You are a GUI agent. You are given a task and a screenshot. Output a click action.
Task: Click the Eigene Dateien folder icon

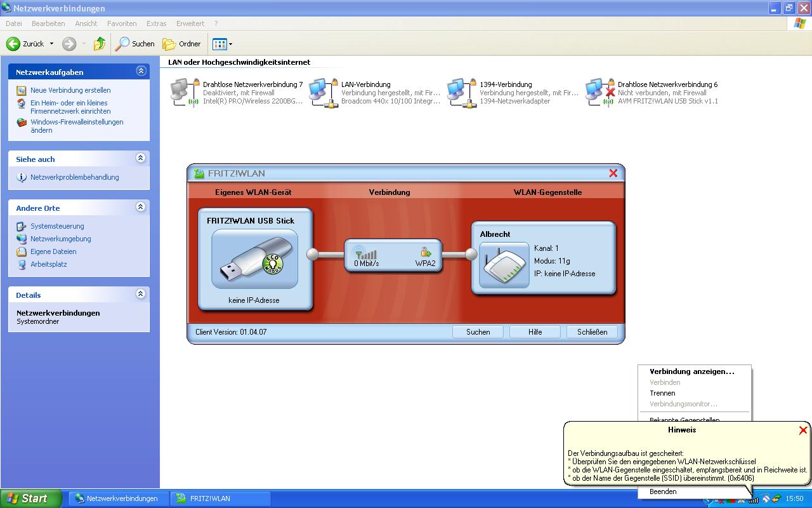pos(22,251)
